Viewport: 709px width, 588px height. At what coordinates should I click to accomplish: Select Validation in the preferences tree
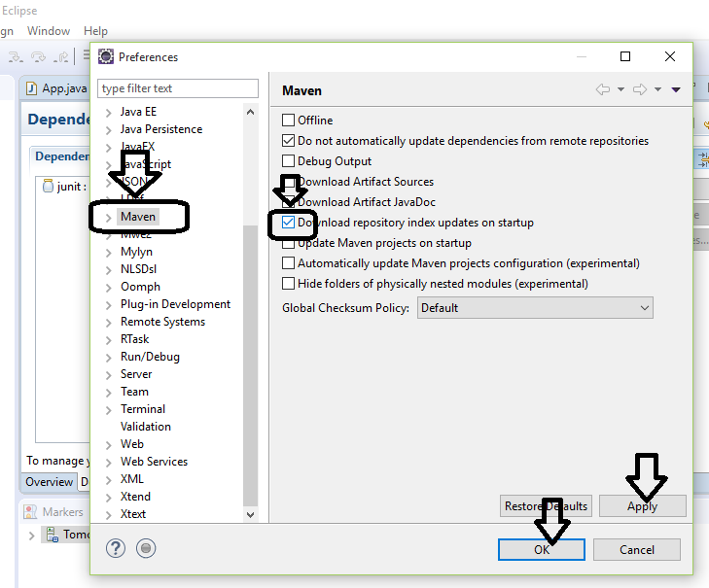coord(146,427)
